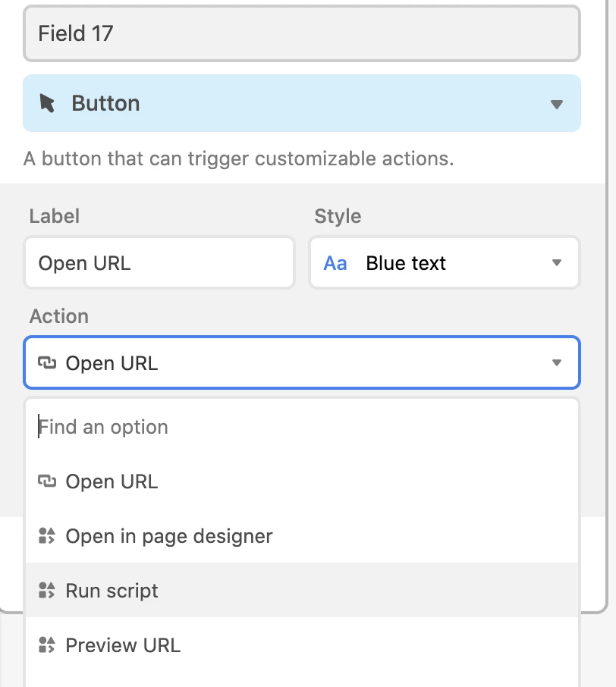Click the Label field containing Open URL
Screen dimensions: 616x687
pos(159,263)
